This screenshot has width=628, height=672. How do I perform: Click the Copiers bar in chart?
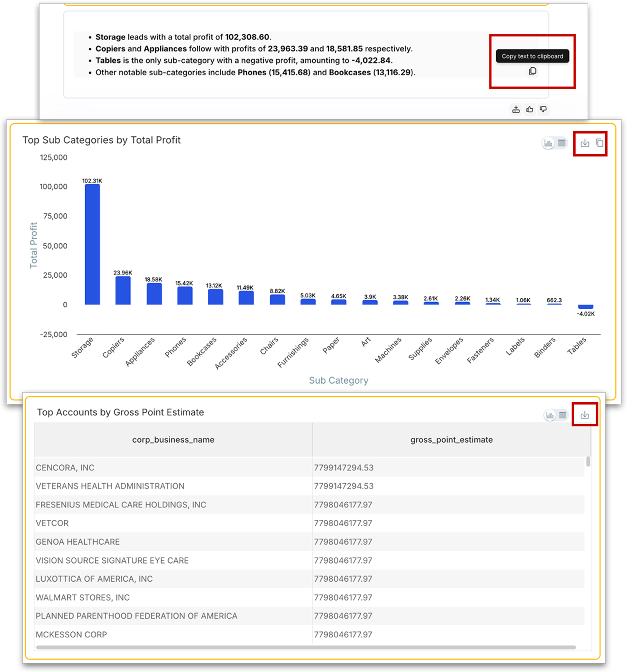[123, 291]
